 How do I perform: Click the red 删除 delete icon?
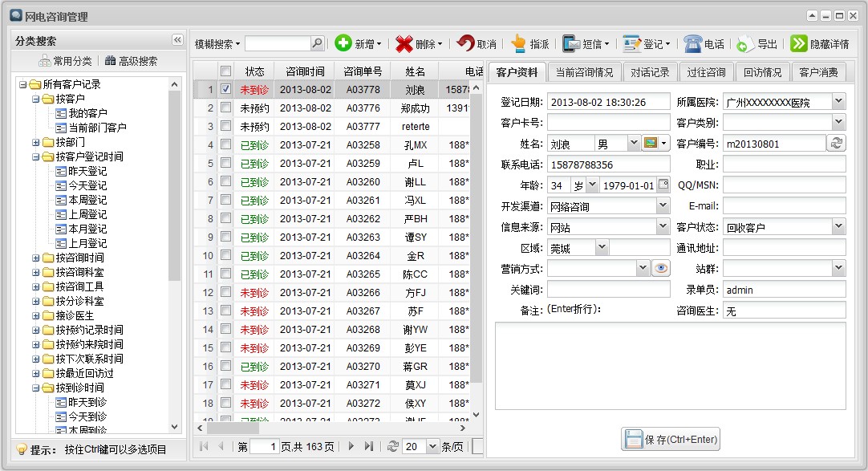(x=404, y=43)
